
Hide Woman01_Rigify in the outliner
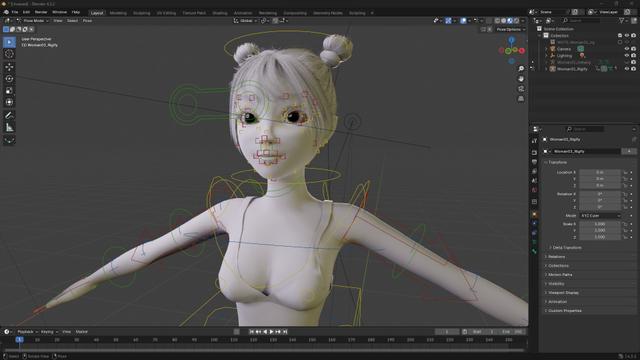[x=627, y=69]
